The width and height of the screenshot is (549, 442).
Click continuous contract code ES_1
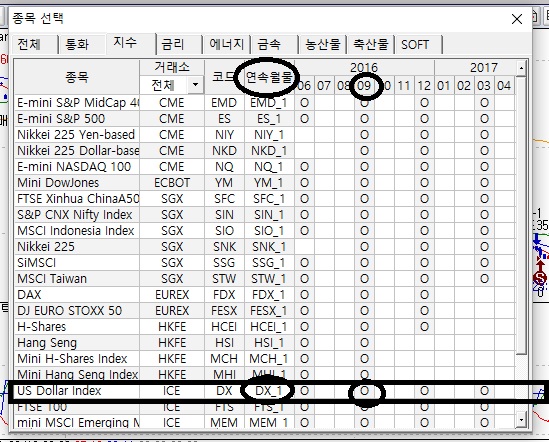click(269, 119)
